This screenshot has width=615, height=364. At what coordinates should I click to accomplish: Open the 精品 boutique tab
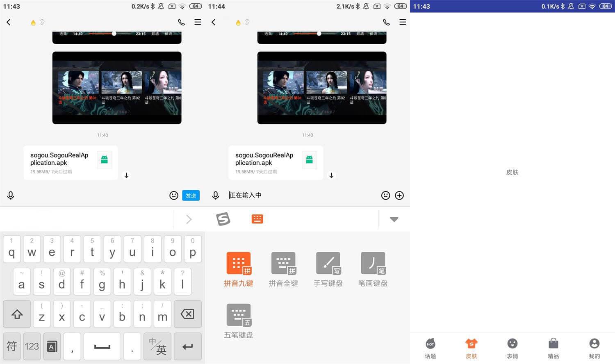click(553, 346)
